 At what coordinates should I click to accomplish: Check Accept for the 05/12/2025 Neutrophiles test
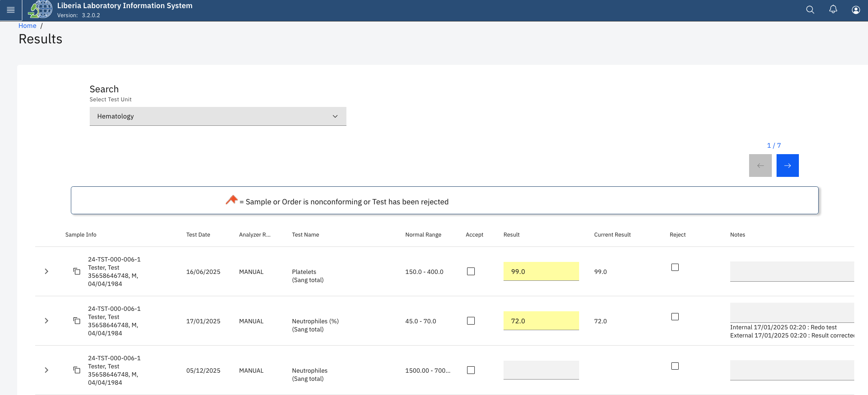pyautogui.click(x=471, y=370)
